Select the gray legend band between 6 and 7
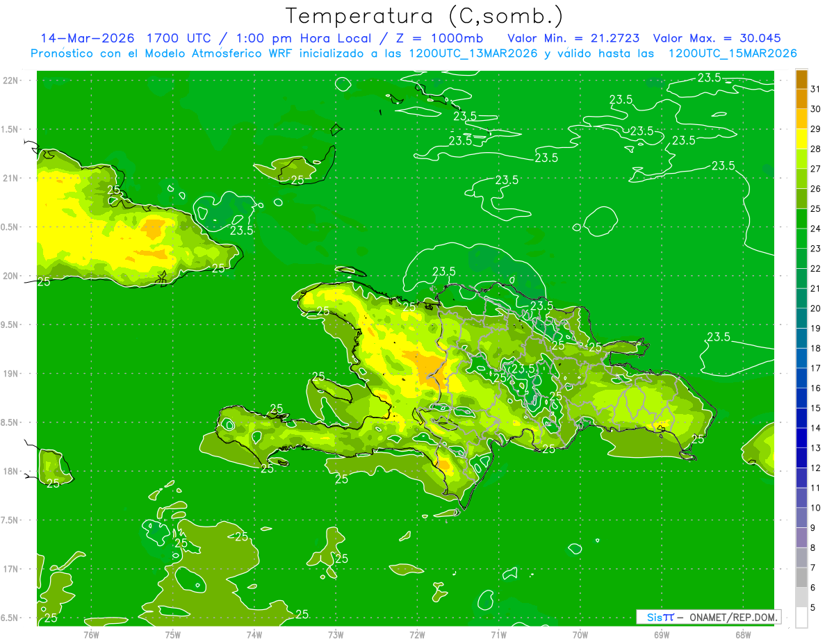The height and width of the screenshot is (644, 834). pyautogui.click(x=801, y=578)
